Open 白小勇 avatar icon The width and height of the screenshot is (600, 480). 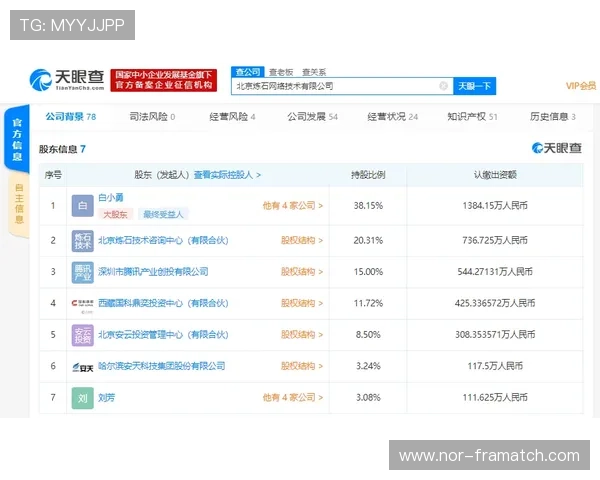pyautogui.click(x=83, y=206)
